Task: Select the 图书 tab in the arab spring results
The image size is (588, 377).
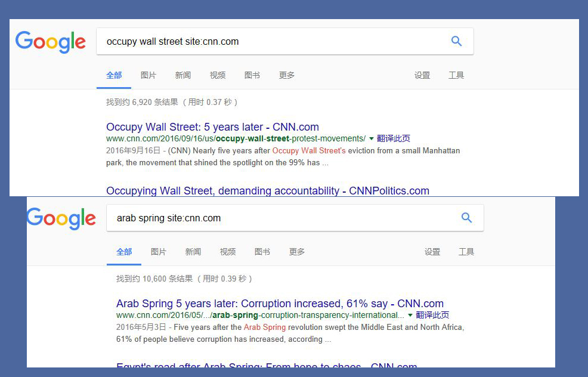Action: (x=262, y=252)
